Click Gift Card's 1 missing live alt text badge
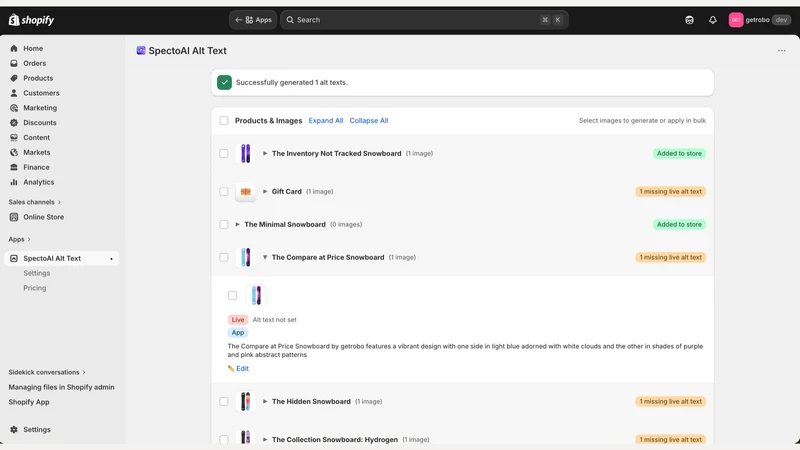800x450 pixels. 670,191
